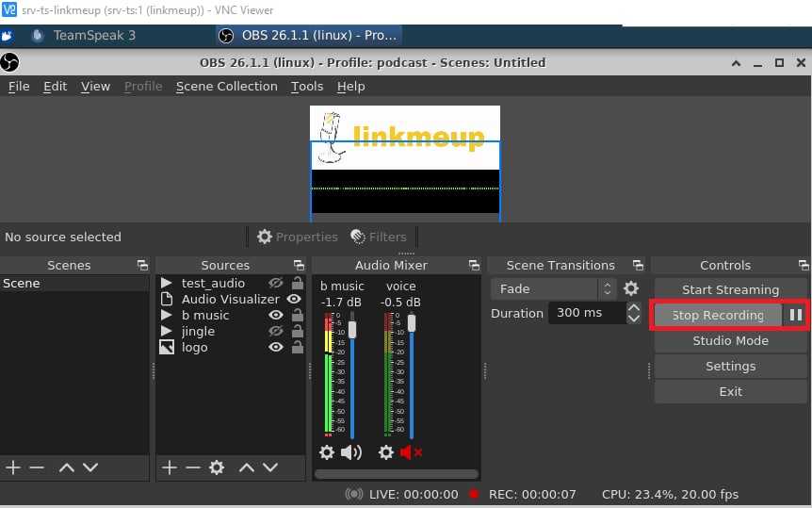Toggle lock on test_audio source
The image size is (812, 508).
pyautogui.click(x=298, y=283)
